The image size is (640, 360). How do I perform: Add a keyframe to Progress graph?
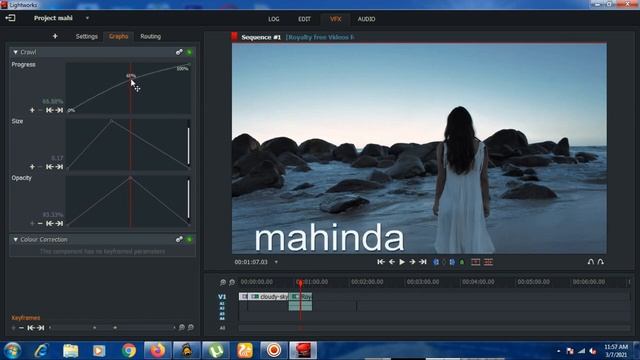point(32,110)
